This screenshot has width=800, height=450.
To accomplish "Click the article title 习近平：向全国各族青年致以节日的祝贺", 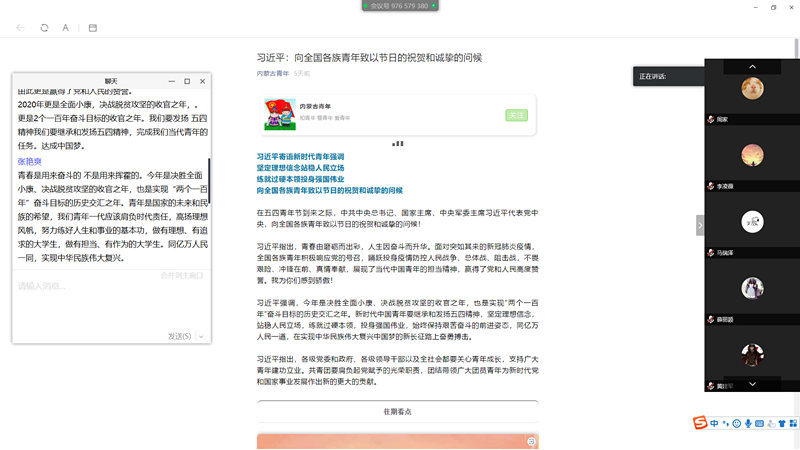I will click(x=369, y=58).
